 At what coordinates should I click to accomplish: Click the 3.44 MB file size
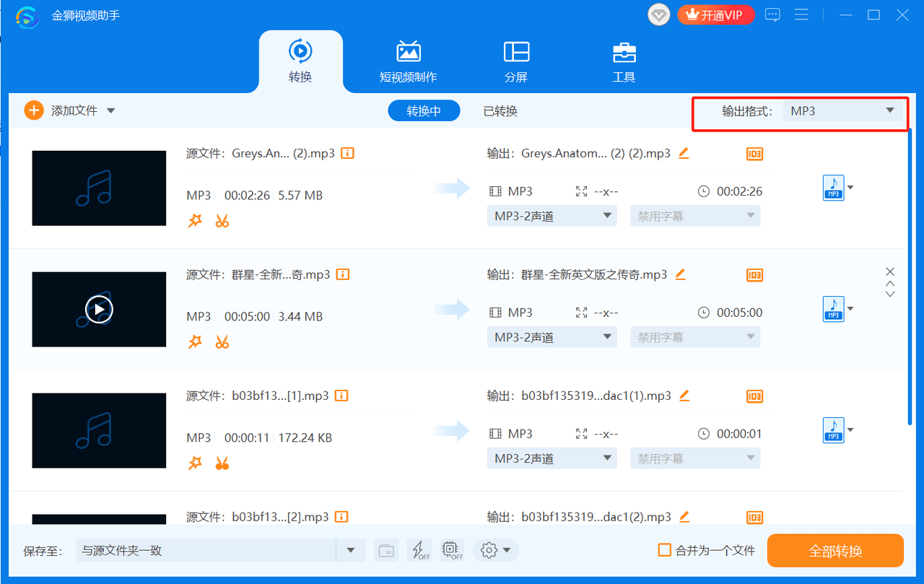click(300, 316)
